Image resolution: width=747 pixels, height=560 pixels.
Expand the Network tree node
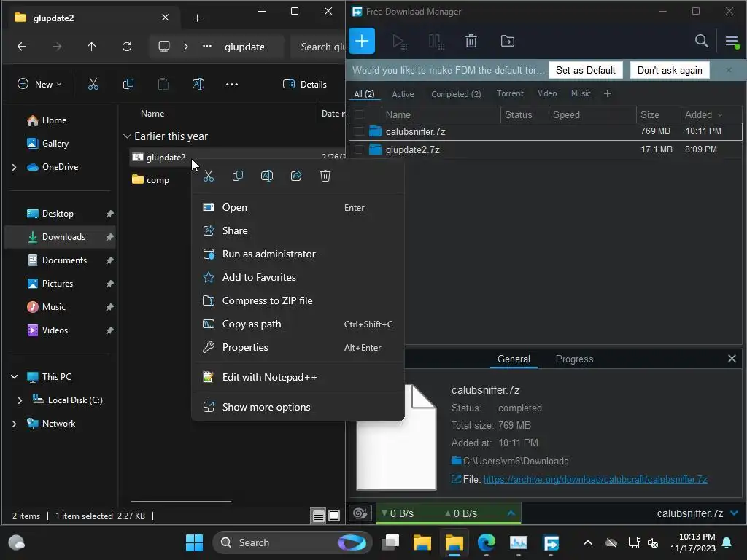point(15,424)
